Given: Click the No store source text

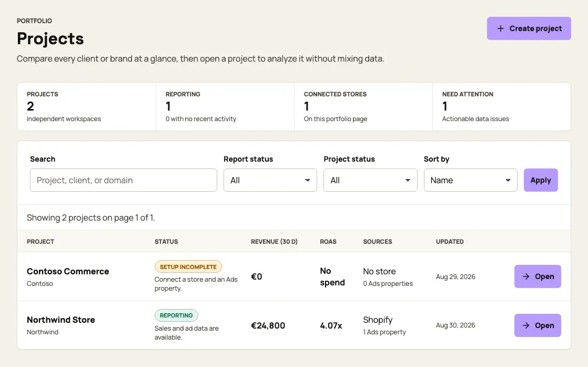Looking at the screenshot, I should [x=379, y=271].
